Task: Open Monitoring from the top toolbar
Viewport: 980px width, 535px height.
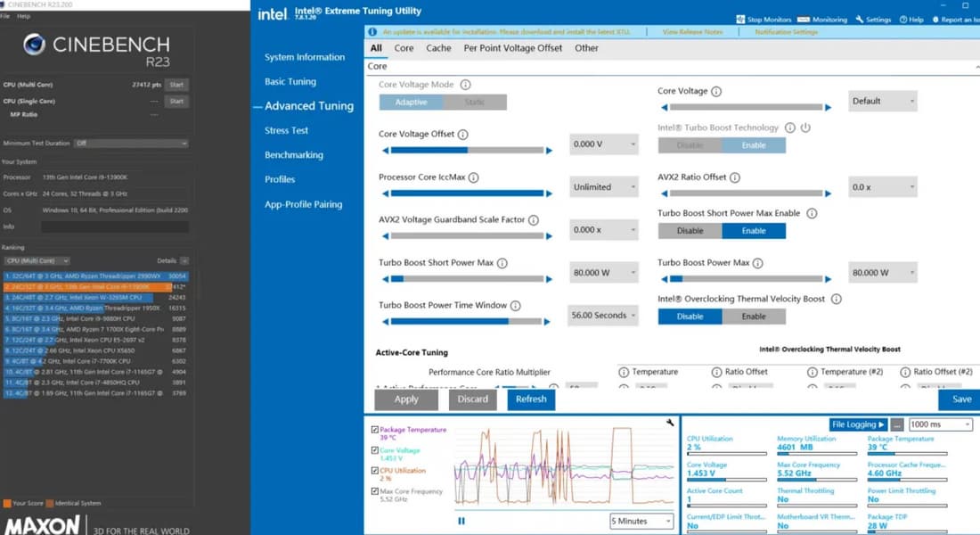Action: 822,20
